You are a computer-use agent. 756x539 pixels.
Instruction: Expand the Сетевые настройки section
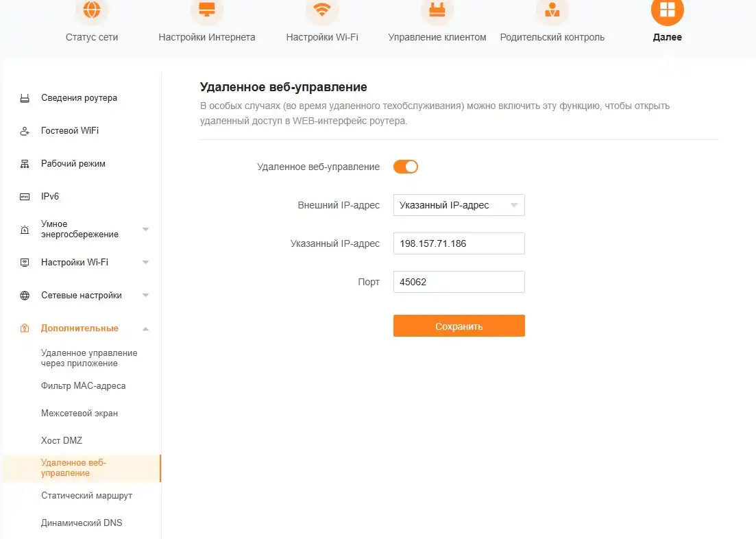tap(145, 295)
